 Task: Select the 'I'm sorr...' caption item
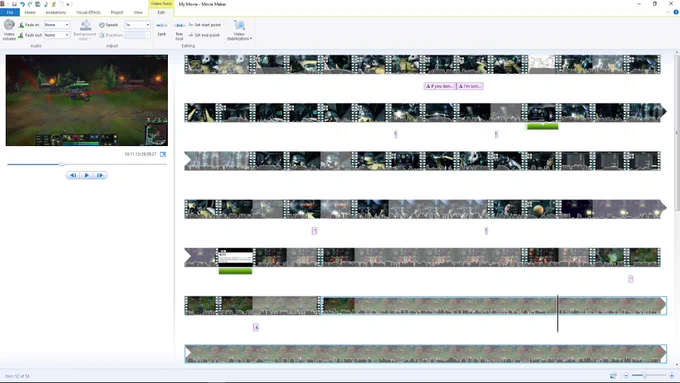[x=470, y=86]
